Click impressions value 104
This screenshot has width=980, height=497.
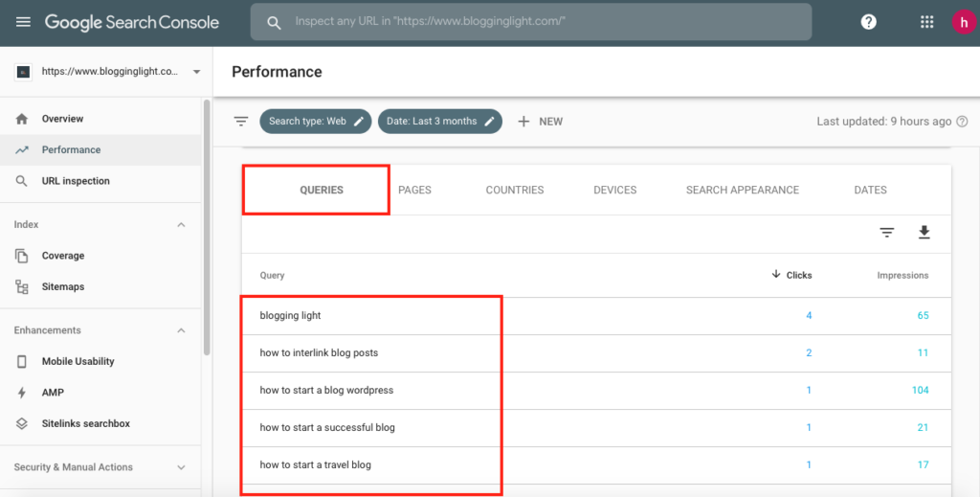920,390
